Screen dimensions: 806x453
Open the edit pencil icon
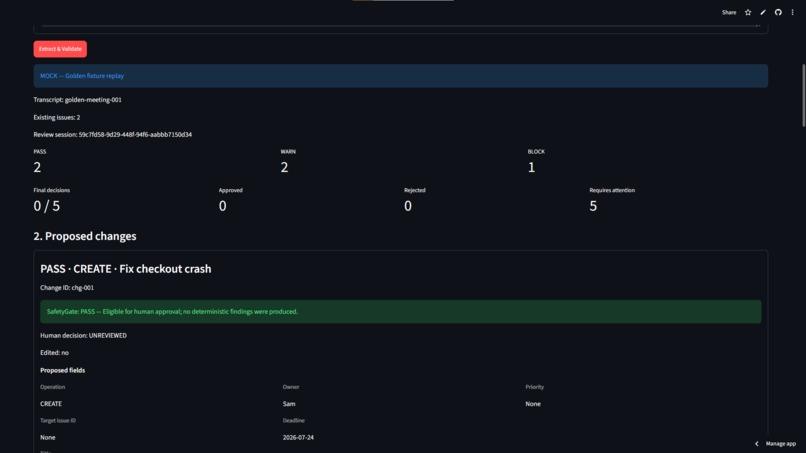point(763,12)
